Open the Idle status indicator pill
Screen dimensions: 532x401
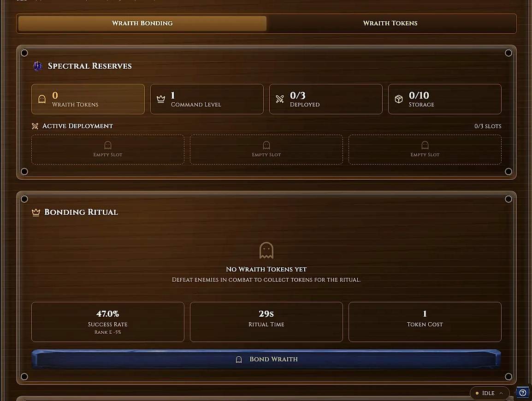coord(489,393)
